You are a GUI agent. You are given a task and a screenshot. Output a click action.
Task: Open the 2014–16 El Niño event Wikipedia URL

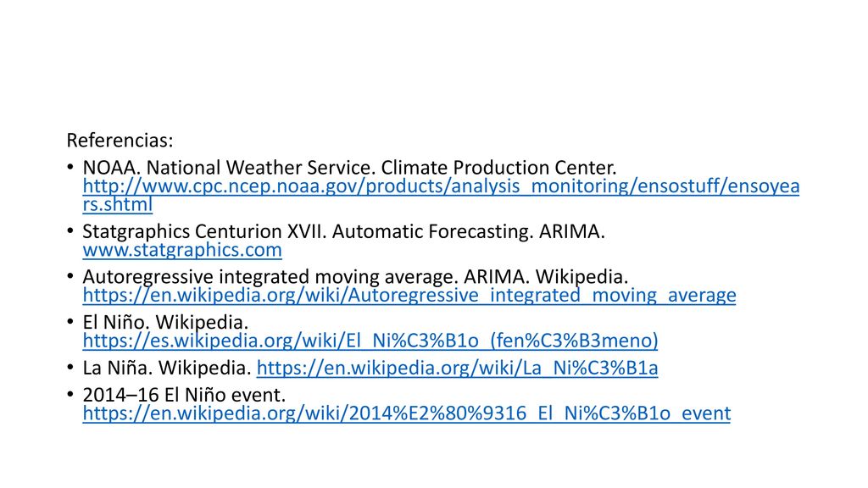coord(406,413)
